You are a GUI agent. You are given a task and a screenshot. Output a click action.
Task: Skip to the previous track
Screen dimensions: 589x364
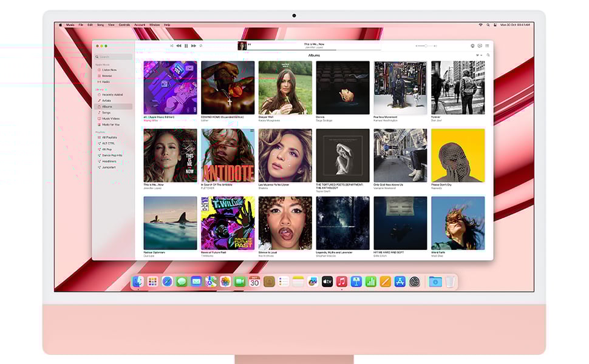coord(179,45)
